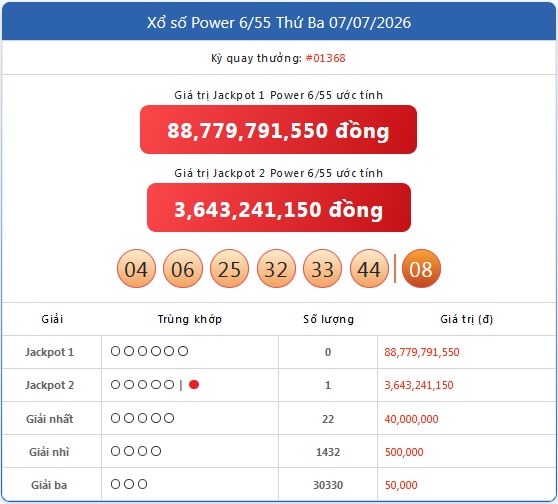The image size is (558, 504).
Task: Click the 'Giải nhất' row label
Action: coord(49,419)
